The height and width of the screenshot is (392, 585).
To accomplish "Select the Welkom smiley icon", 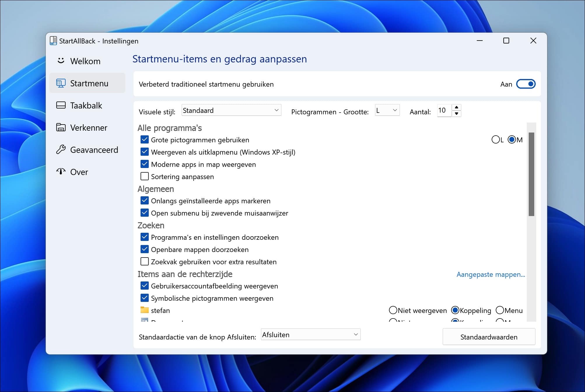I will pyautogui.click(x=61, y=61).
